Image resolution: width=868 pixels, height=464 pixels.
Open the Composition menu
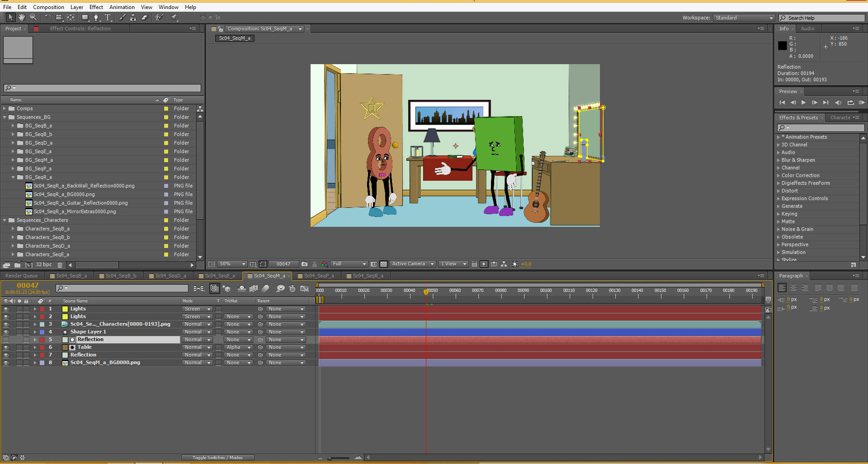(48, 7)
